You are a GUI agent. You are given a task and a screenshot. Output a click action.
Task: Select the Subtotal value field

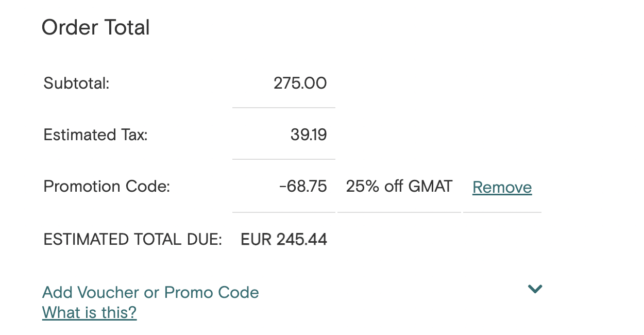coord(301,83)
